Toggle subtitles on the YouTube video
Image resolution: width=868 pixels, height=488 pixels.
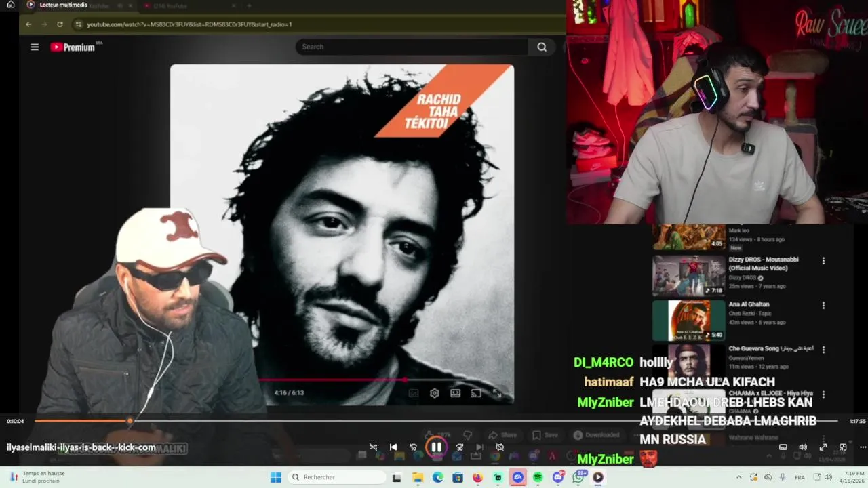tap(414, 393)
